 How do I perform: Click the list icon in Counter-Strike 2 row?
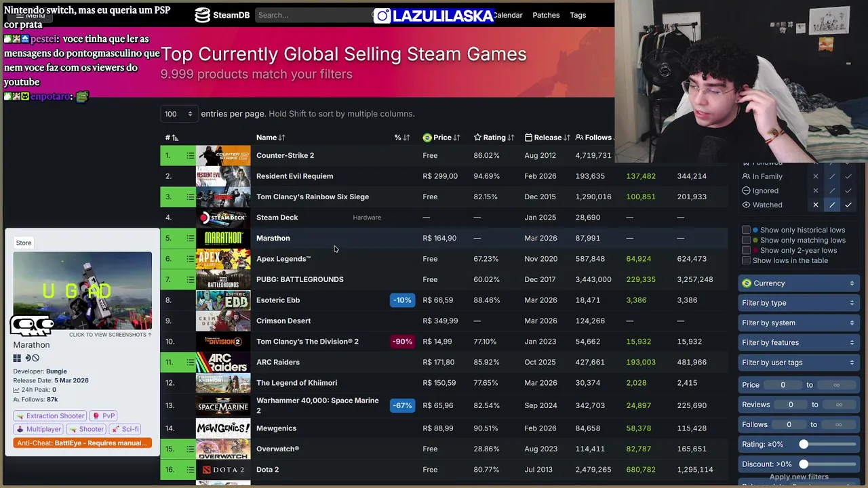pyautogui.click(x=190, y=156)
